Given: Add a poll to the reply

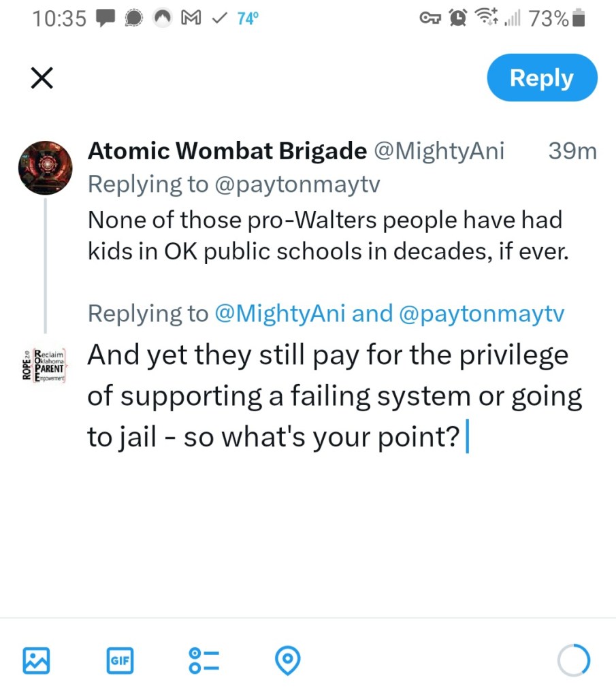Looking at the screenshot, I should [x=204, y=660].
